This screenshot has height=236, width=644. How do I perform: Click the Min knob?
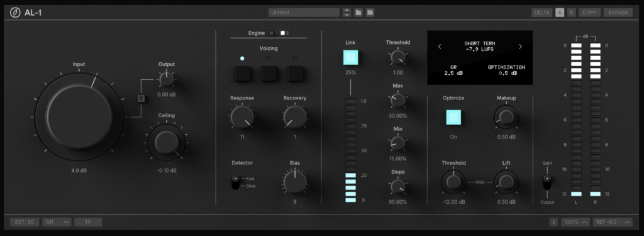397,143
